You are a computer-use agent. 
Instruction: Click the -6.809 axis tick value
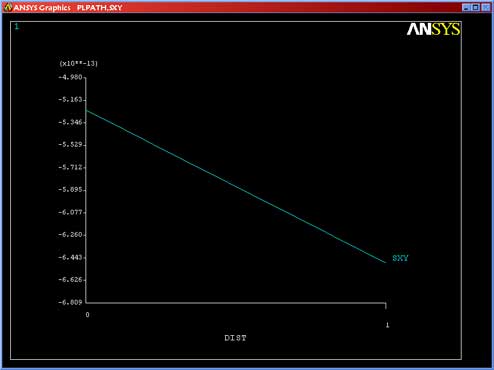[70, 302]
